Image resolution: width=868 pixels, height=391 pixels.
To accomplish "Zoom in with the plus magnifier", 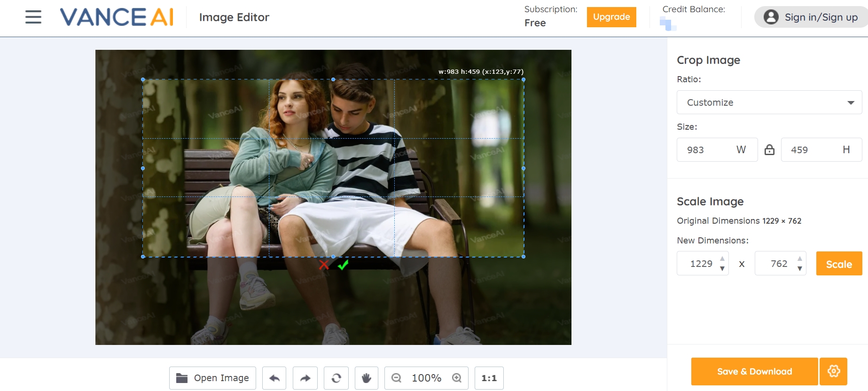I will 457,378.
